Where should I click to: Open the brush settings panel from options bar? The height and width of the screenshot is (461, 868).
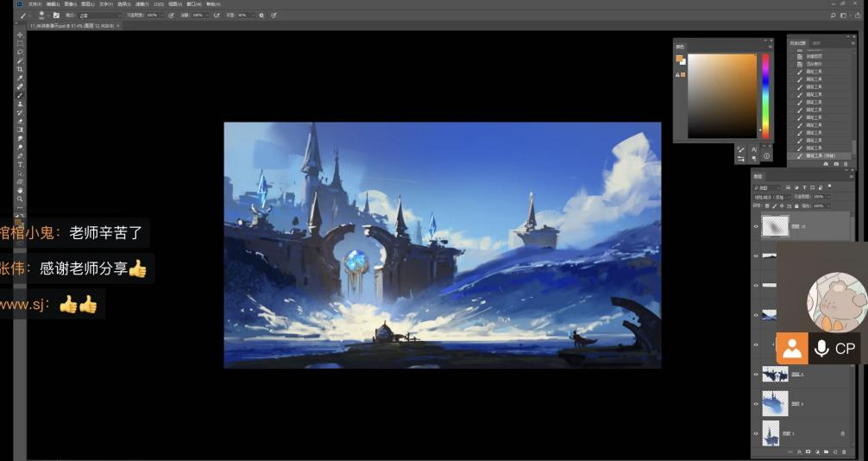click(x=56, y=16)
